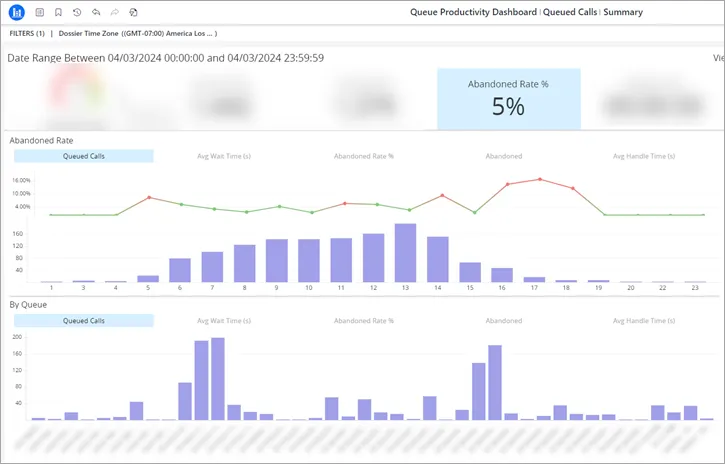Switch By Queue section to Abandoned Rate % tab

click(x=364, y=321)
